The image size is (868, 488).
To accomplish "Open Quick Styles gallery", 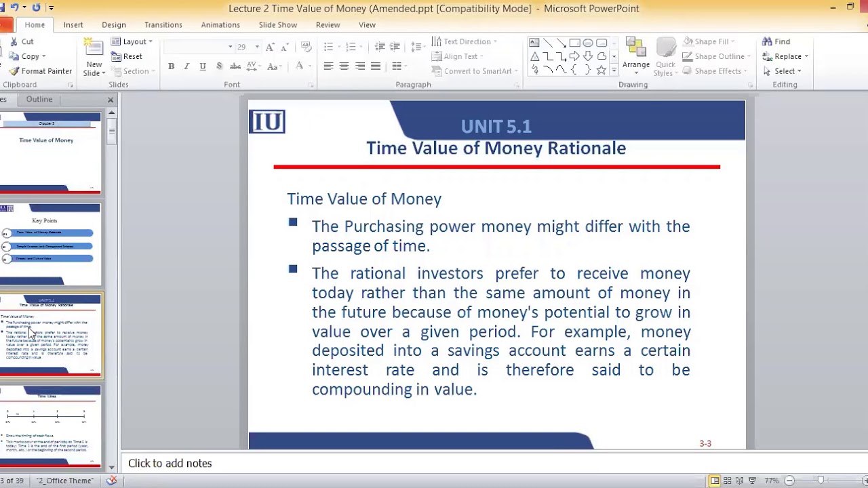I will (665, 56).
